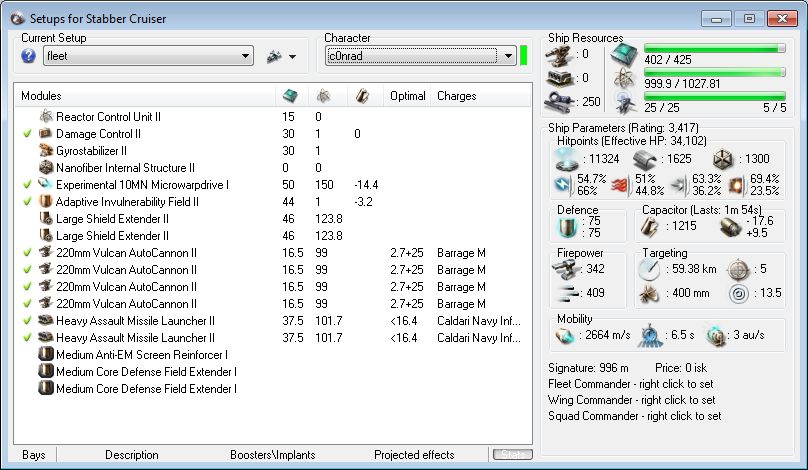The image size is (808, 470).
Task: Click the Optimal column header
Action: click(408, 96)
